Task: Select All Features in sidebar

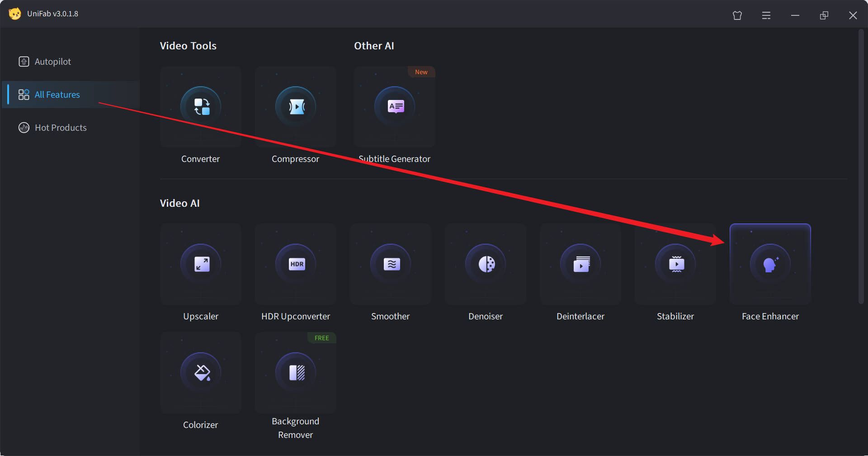Action: coord(71,95)
